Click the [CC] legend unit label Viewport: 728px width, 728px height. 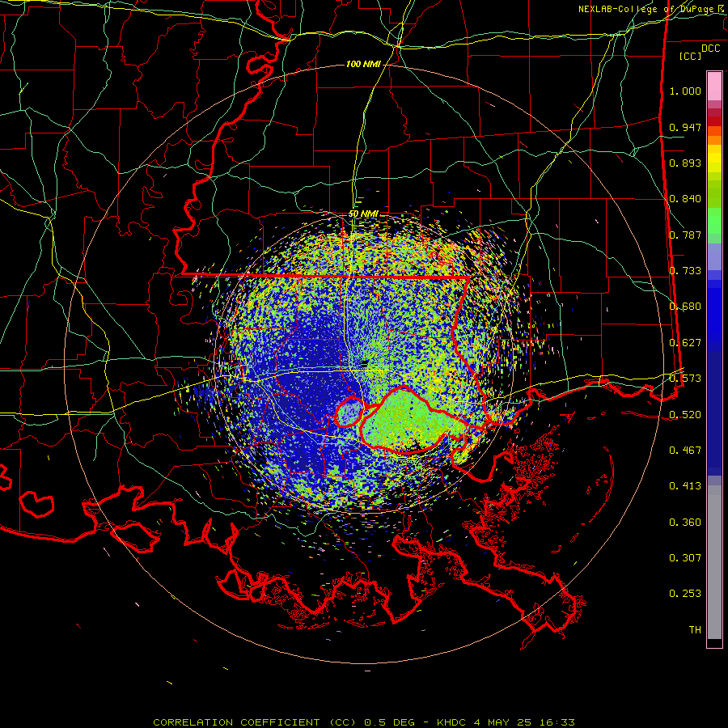690,56
